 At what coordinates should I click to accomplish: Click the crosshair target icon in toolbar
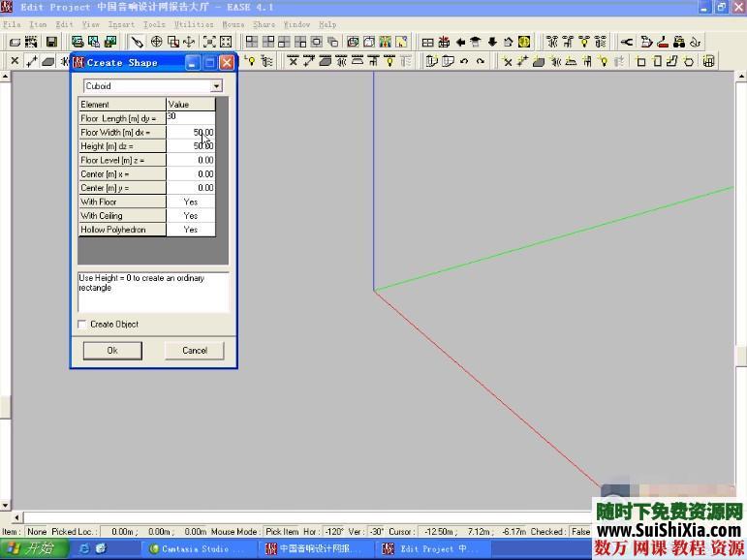coord(156,42)
